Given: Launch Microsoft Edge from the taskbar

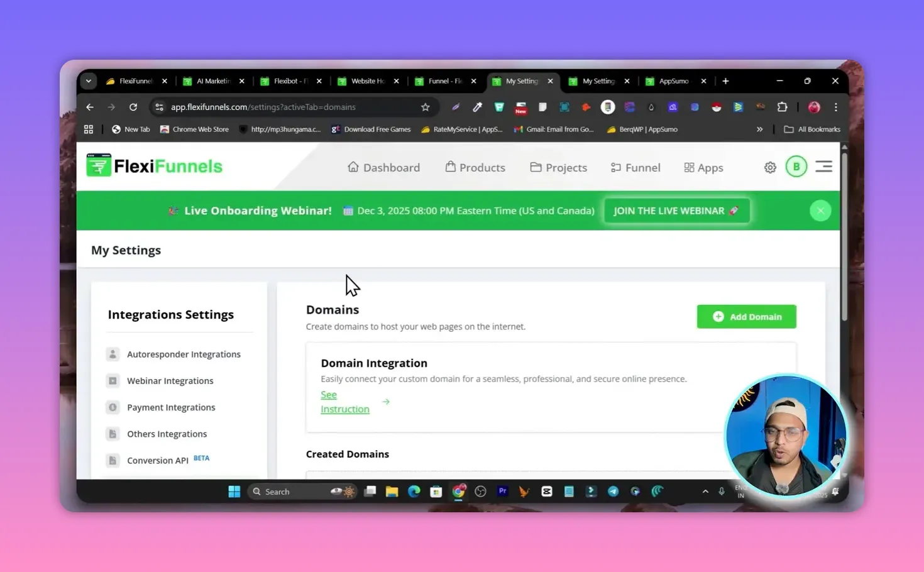Looking at the screenshot, I should (x=414, y=492).
